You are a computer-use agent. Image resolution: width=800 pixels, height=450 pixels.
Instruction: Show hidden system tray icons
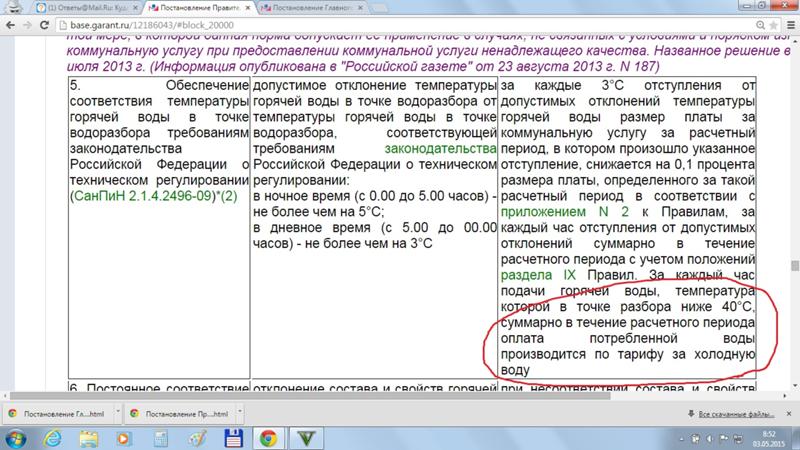pos(682,439)
